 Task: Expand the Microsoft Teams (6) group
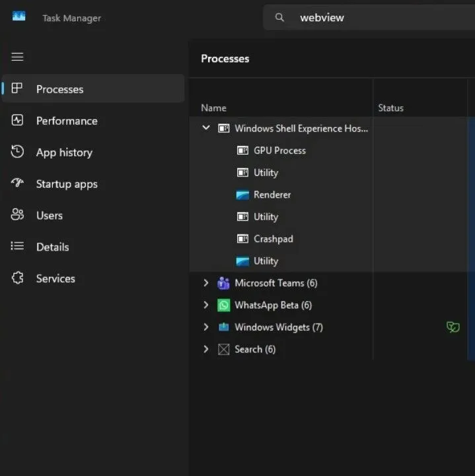pos(206,283)
